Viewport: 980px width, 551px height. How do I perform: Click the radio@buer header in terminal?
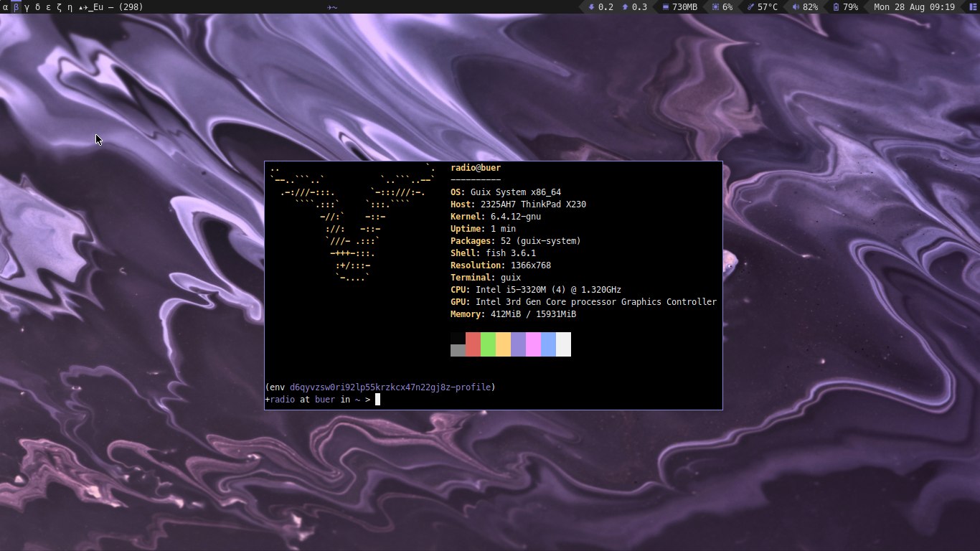476,168
